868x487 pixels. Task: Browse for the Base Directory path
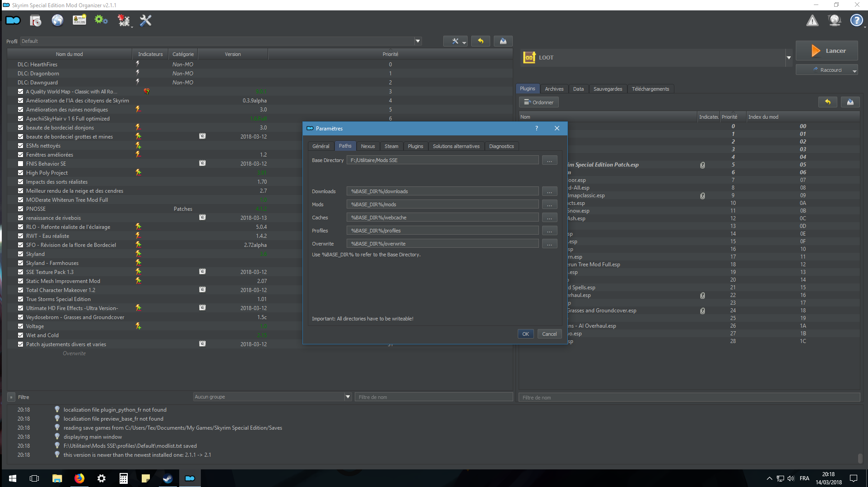click(549, 160)
